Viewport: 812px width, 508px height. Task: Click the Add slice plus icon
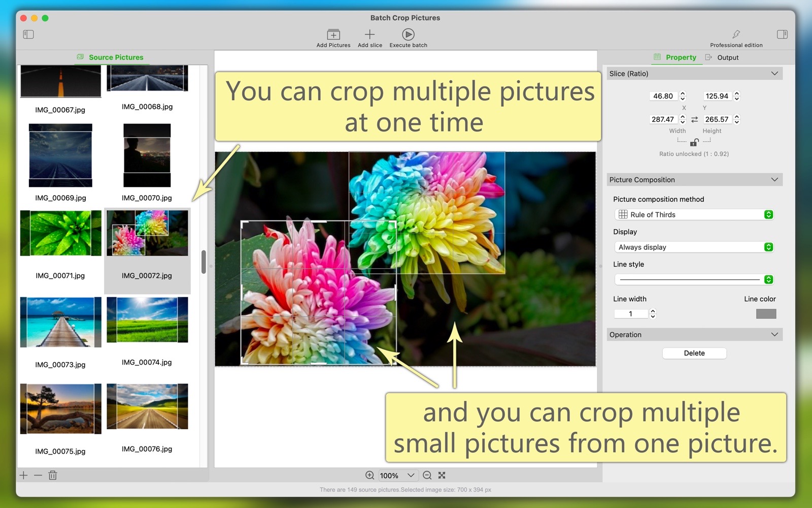pos(369,35)
